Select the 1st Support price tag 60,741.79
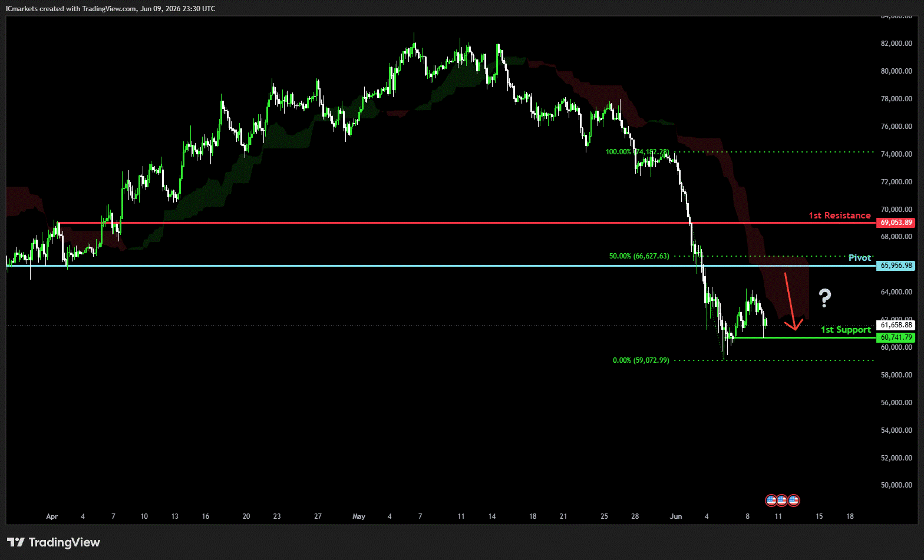The width and height of the screenshot is (924, 560). pos(896,337)
